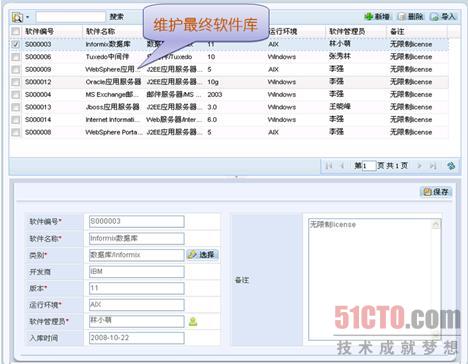Click next page arrow in pager
The width and height of the screenshot is (468, 364).
[x=419, y=166]
